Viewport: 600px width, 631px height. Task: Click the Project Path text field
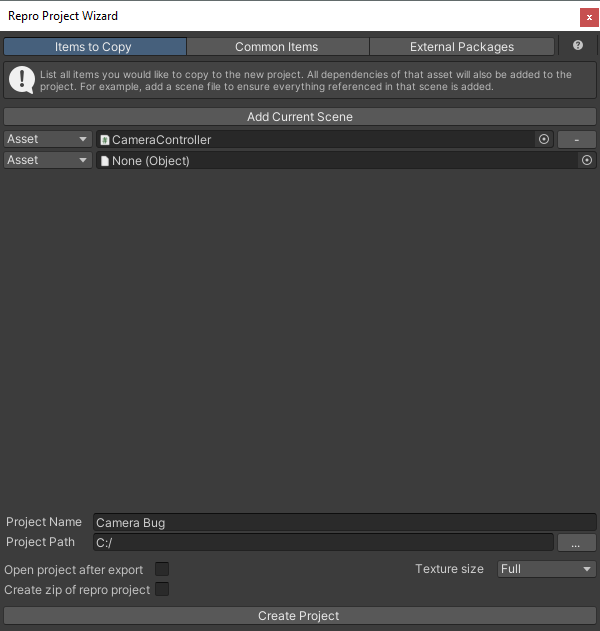coord(322,543)
